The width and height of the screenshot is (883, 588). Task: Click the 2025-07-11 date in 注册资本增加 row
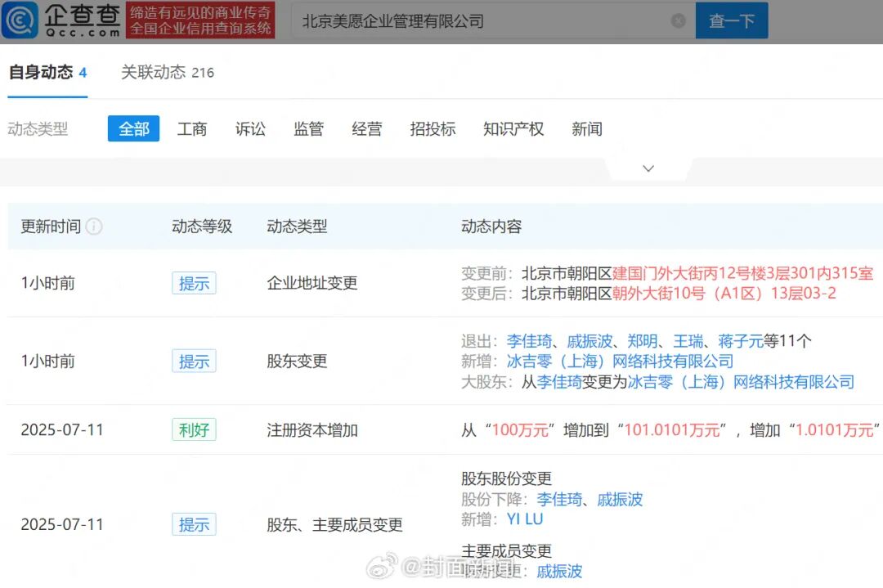pos(62,429)
